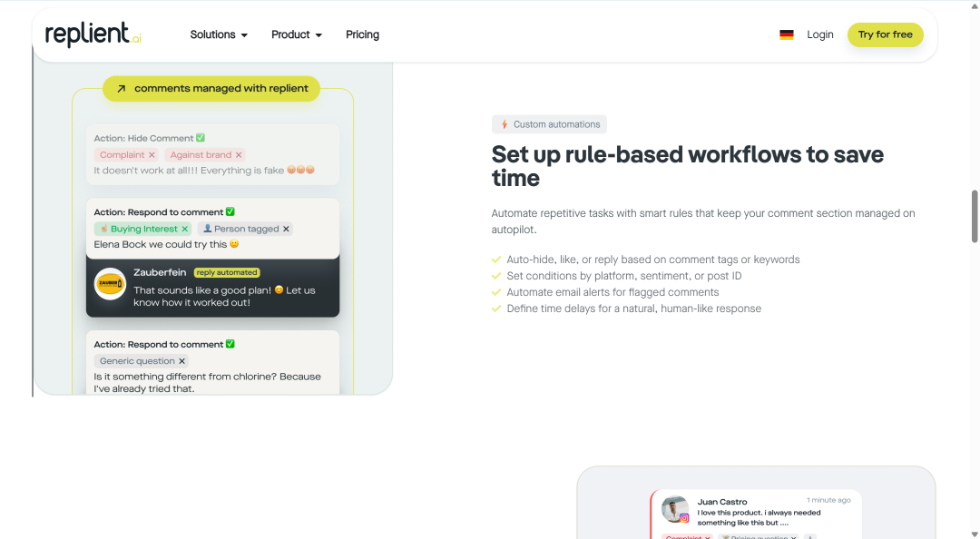Click the scroll down arrow of scrollbar
980x539 pixels.
click(975, 534)
